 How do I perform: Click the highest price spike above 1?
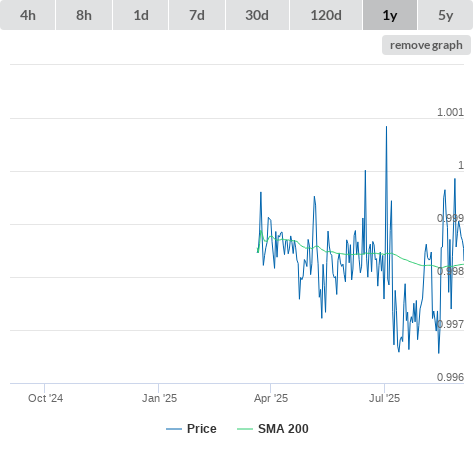386,127
